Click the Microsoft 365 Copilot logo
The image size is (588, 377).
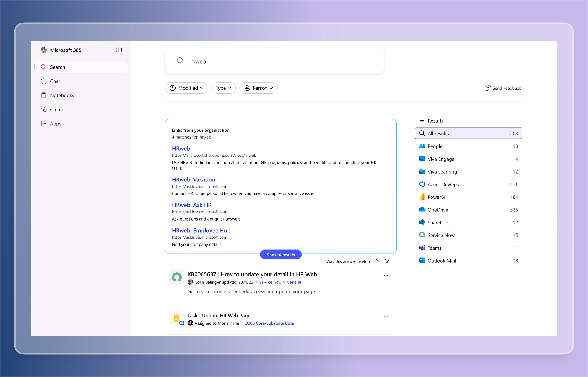(44, 50)
